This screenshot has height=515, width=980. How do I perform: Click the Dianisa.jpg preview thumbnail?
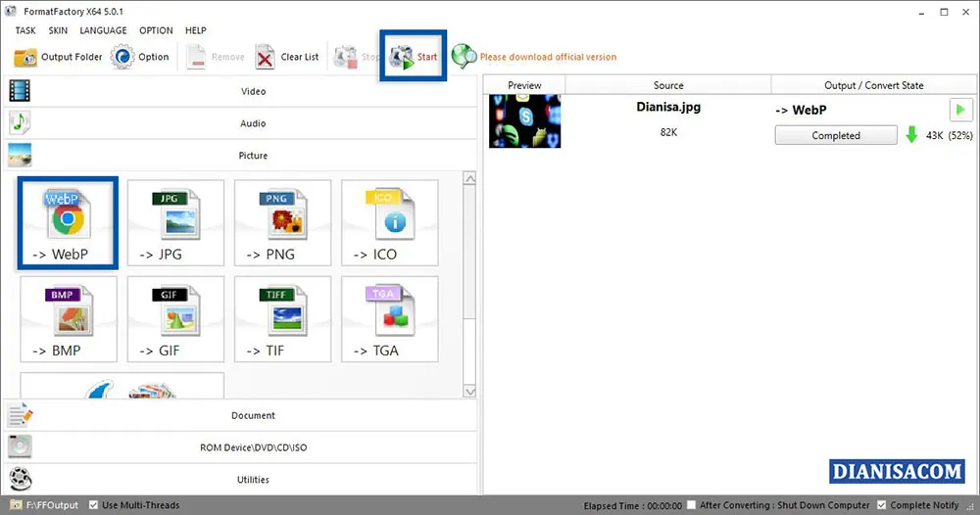[x=525, y=121]
